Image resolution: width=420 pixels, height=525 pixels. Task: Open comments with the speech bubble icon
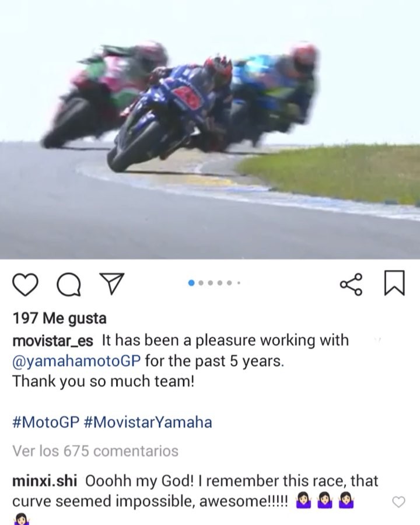[69, 285]
